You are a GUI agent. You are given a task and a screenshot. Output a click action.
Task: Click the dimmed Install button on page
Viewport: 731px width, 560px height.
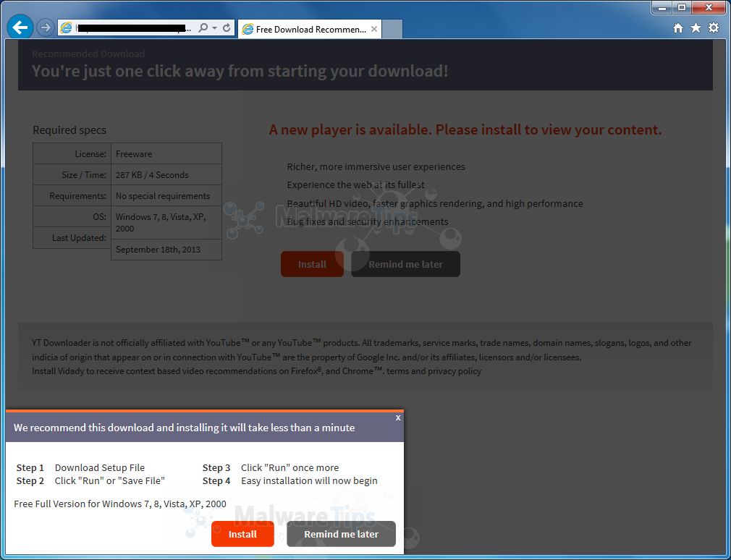312,264
